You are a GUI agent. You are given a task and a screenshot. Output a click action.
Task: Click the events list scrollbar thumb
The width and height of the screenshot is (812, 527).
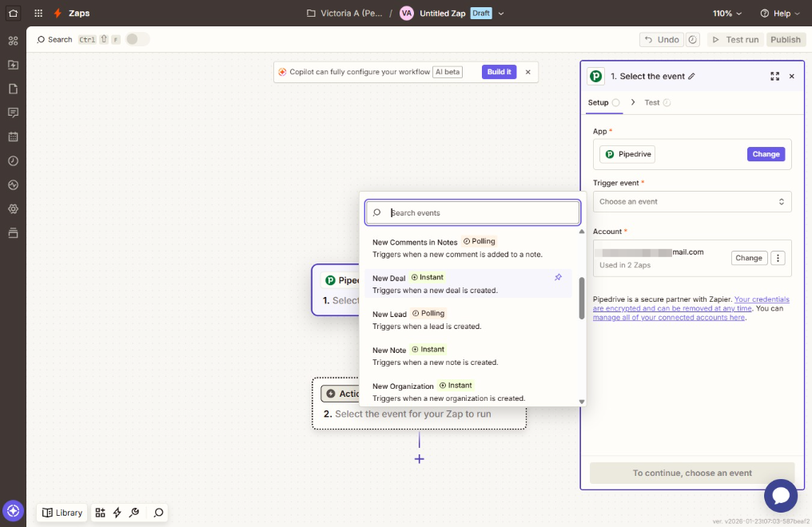tap(582, 299)
